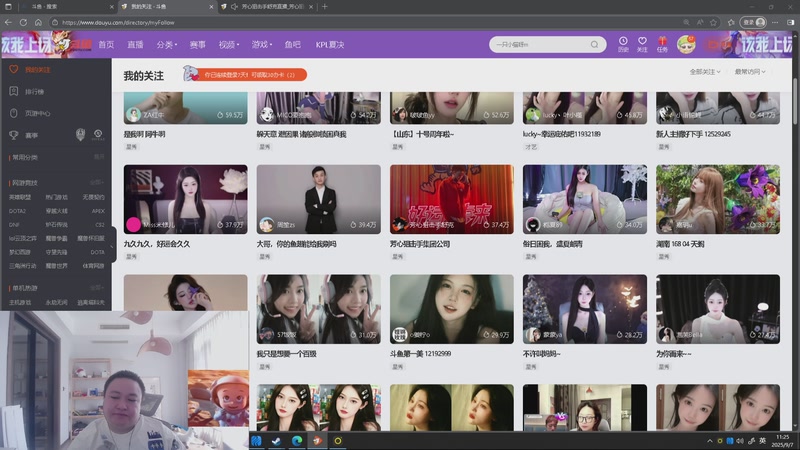Select the APEX category in sidebar
The height and width of the screenshot is (450, 800).
coord(98,211)
